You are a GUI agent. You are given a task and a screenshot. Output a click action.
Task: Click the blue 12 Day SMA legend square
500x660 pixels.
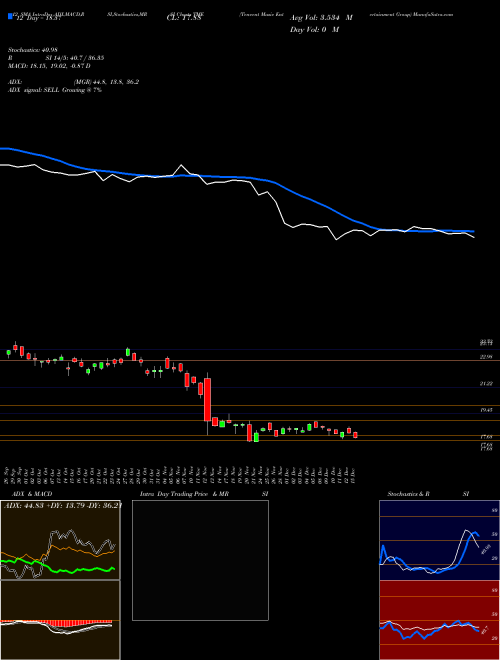(x=11, y=16)
